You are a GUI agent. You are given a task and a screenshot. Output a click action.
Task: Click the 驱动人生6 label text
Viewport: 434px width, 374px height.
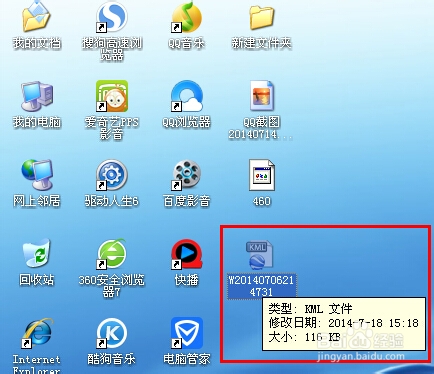tap(112, 201)
